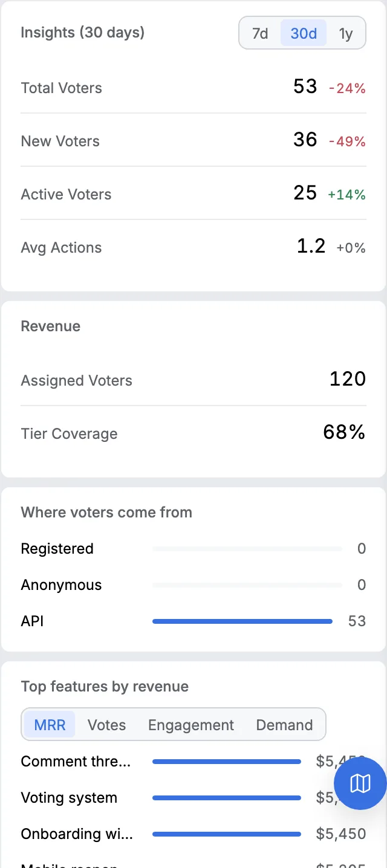The width and height of the screenshot is (387, 868).
Task: Click the Assigned Voters revenue row
Action: pos(193,380)
